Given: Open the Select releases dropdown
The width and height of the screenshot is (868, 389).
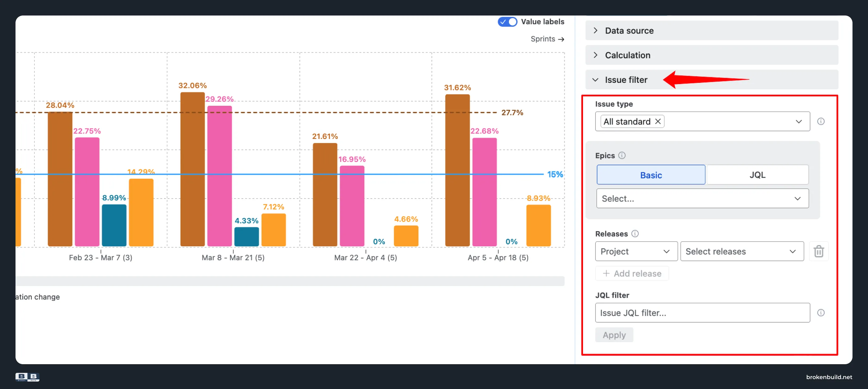Looking at the screenshot, I should [742, 251].
